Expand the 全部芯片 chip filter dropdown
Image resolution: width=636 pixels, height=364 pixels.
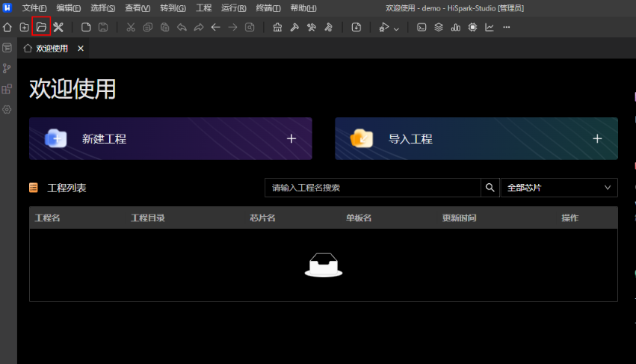click(x=558, y=188)
